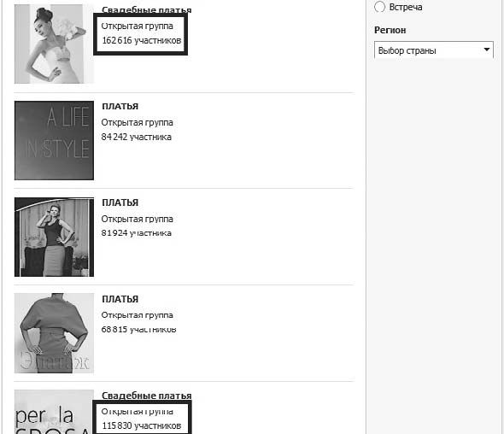Image resolution: width=504 pixels, height=434 pixels.
Task: Click the Регион heading label
Action: [x=390, y=30]
